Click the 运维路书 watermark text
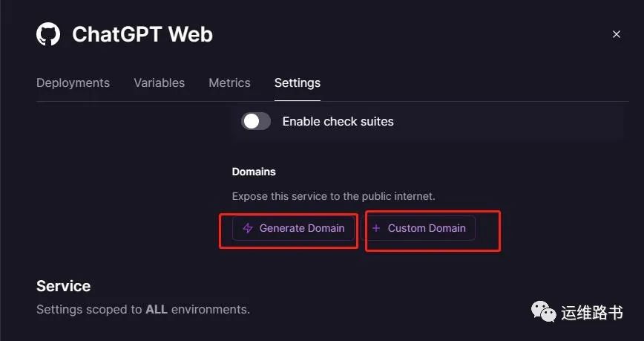This screenshot has height=341, width=644. coord(591,313)
